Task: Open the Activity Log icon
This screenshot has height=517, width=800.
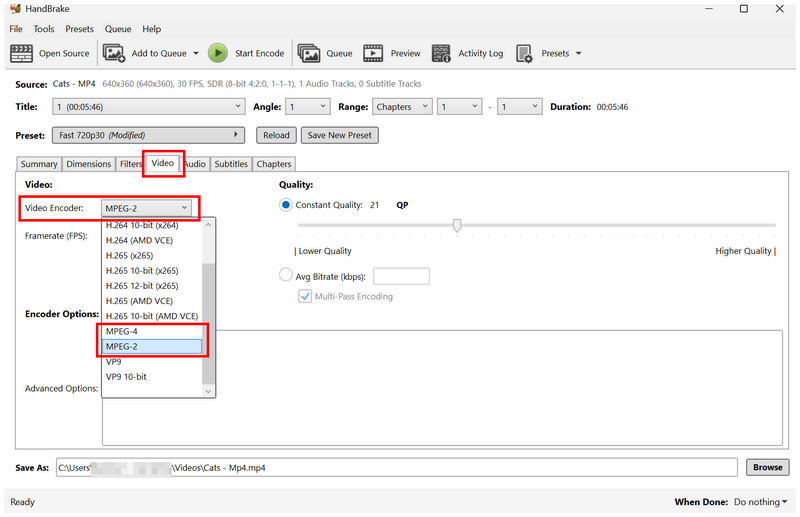Action: 441,53
